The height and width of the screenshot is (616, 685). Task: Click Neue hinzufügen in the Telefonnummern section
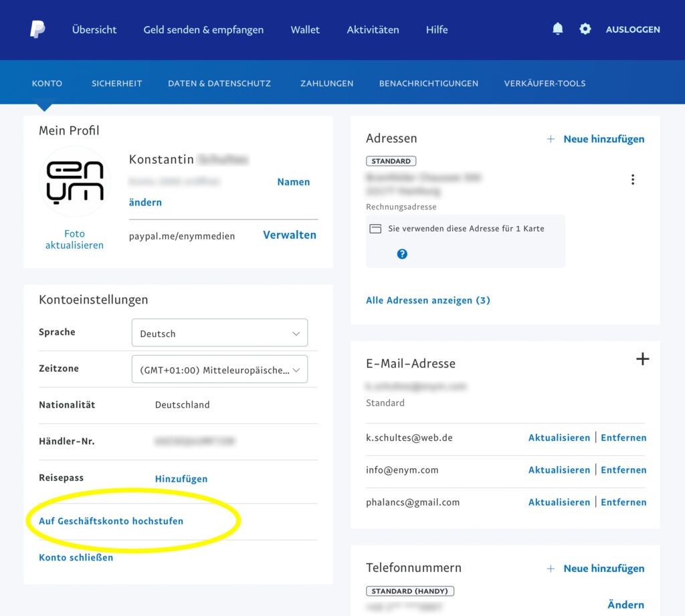click(604, 569)
